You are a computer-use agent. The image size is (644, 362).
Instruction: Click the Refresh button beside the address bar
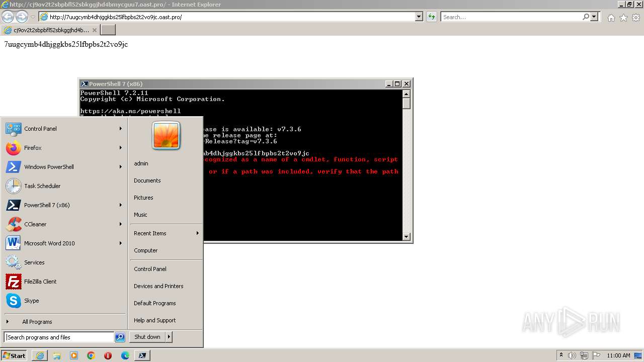click(432, 17)
